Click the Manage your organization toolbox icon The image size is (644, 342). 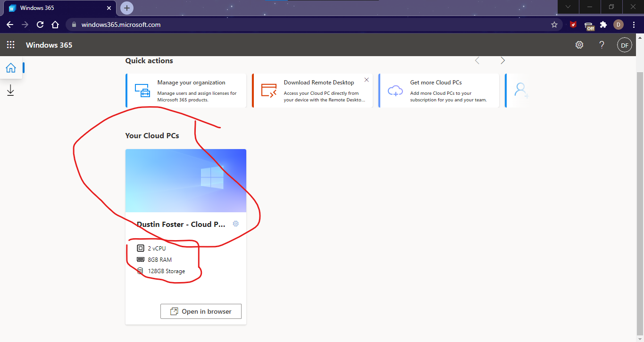[x=142, y=90]
